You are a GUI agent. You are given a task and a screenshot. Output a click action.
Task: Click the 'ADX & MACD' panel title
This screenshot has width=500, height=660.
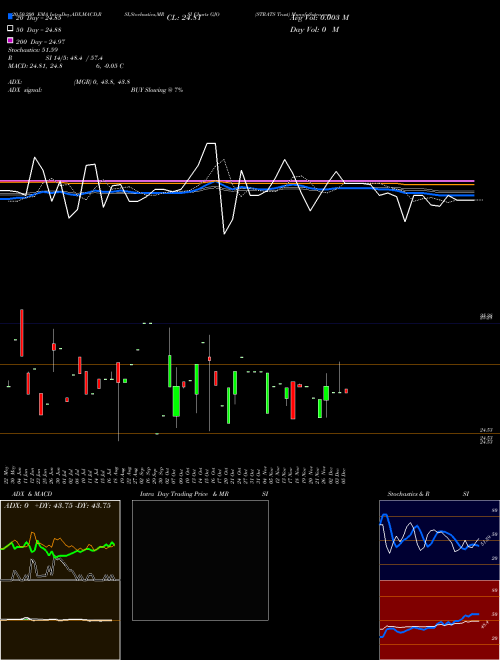(x=32, y=494)
